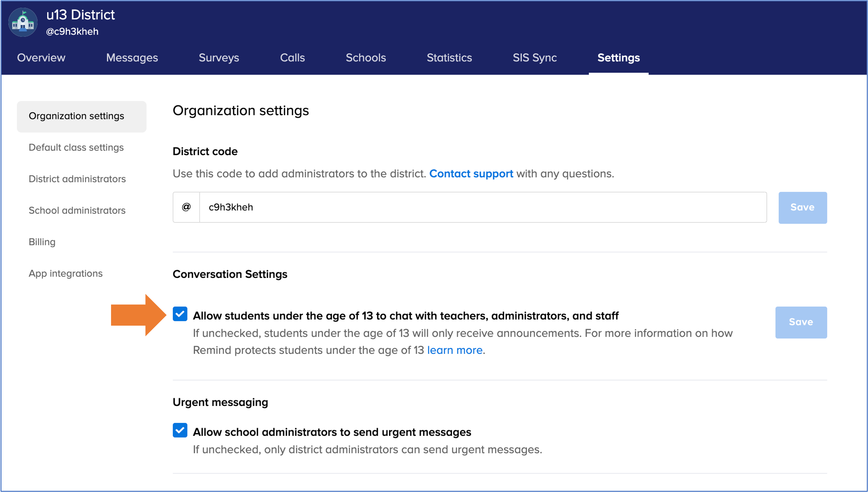Select the Schools tab
Screen dimensions: 868x492
366,58
